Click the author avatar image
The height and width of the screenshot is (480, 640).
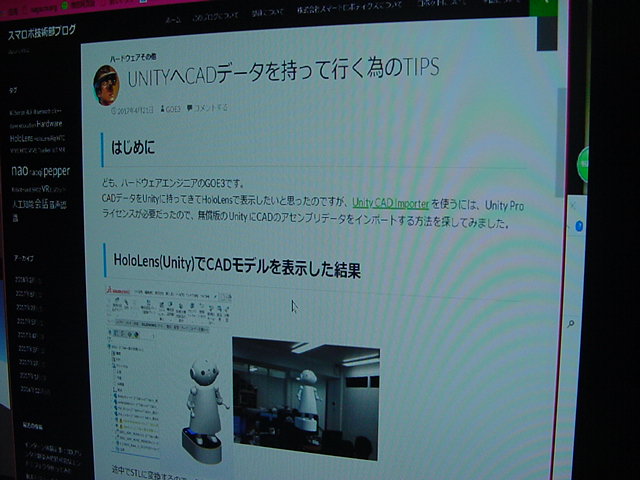[106, 85]
